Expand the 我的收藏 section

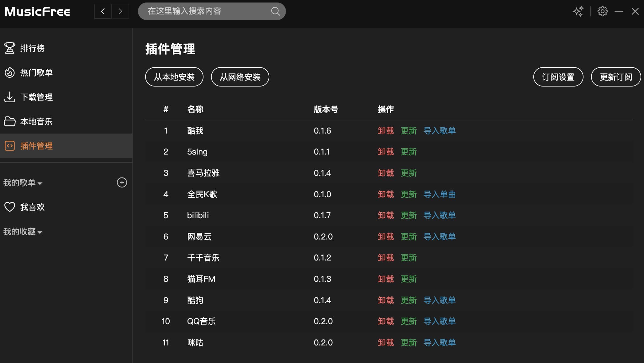[x=23, y=232]
